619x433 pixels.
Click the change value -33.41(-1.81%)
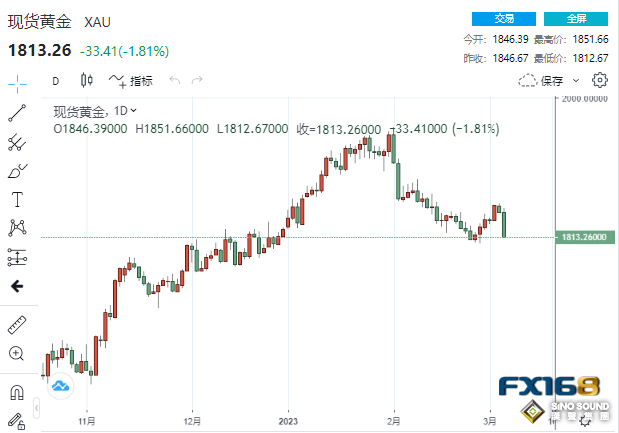point(124,51)
